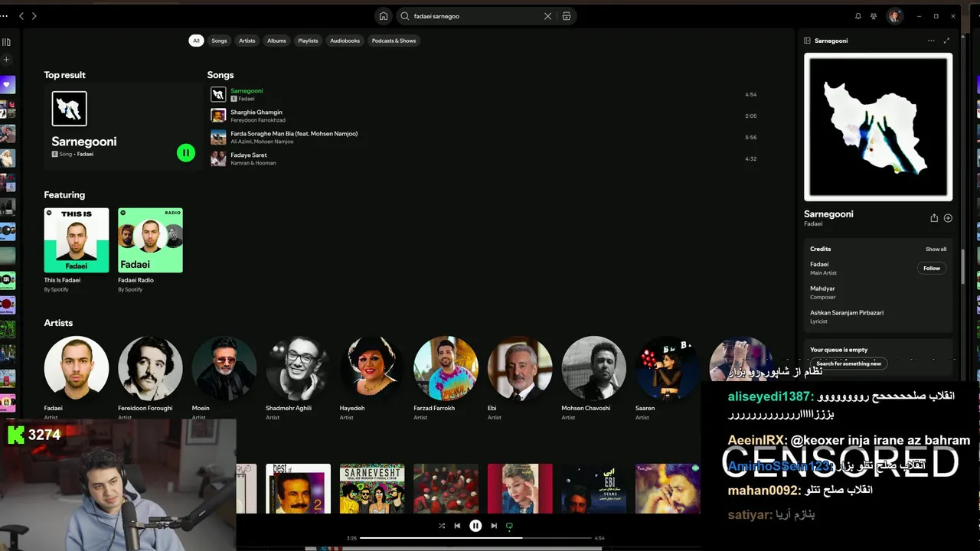Add Sarnegooni to Liked Songs
Screen dimensions: 980x551
pos(948,218)
